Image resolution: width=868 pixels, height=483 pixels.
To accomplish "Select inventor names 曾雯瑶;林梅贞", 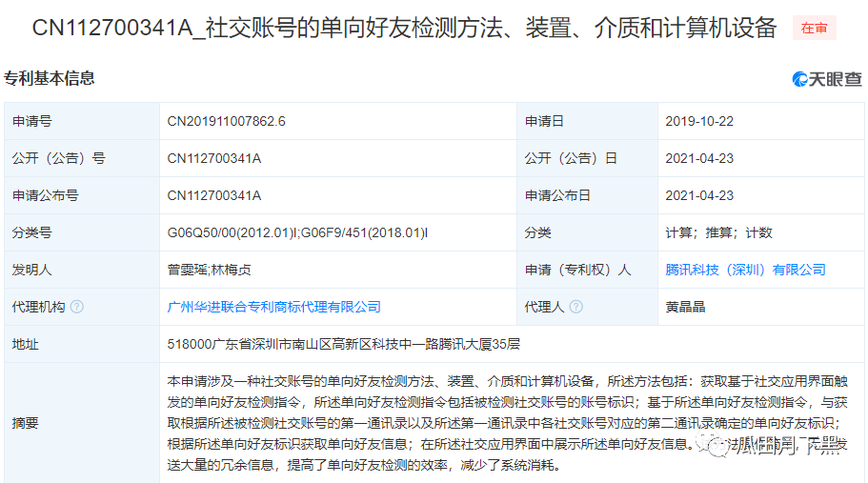I will click(210, 270).
